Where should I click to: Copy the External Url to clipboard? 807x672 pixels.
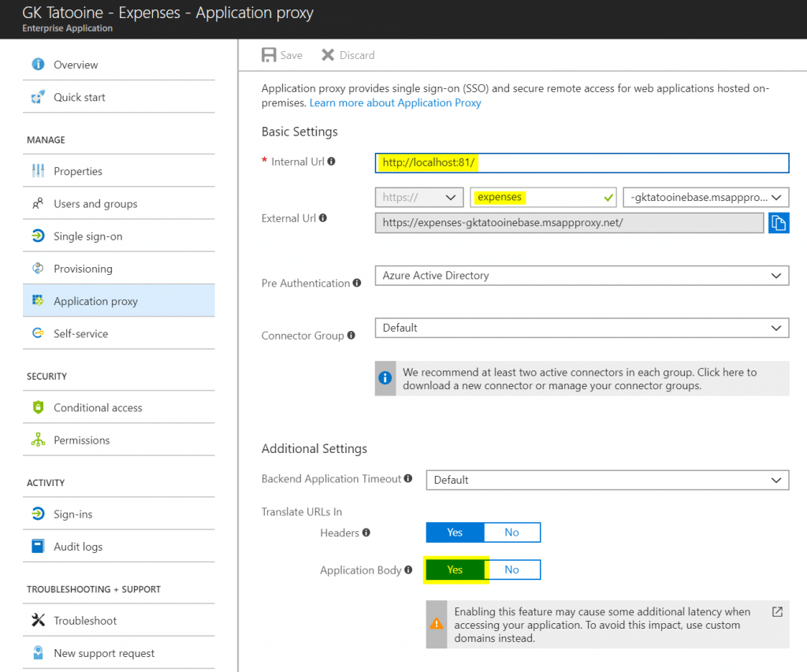(x=779, y=223)
